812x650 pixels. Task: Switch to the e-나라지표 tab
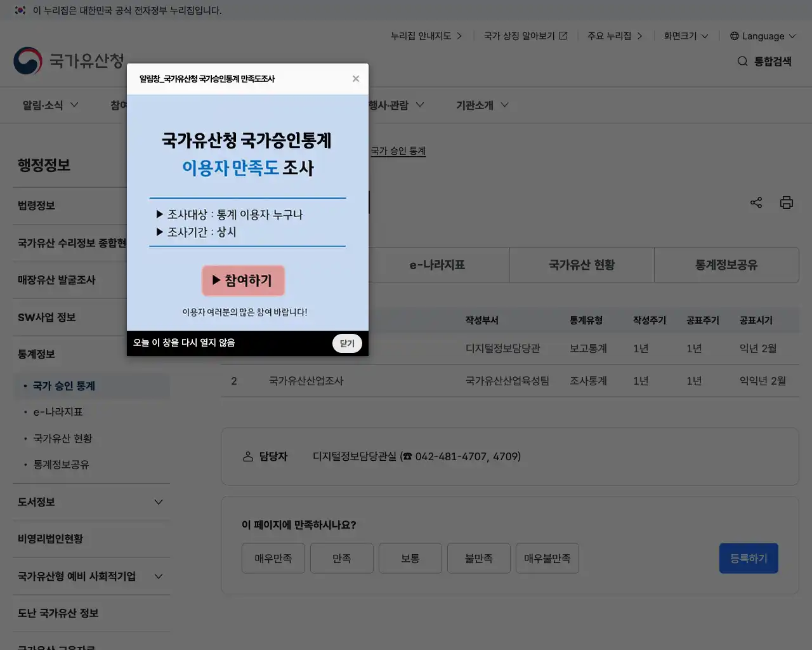click(x=437, y=265)
